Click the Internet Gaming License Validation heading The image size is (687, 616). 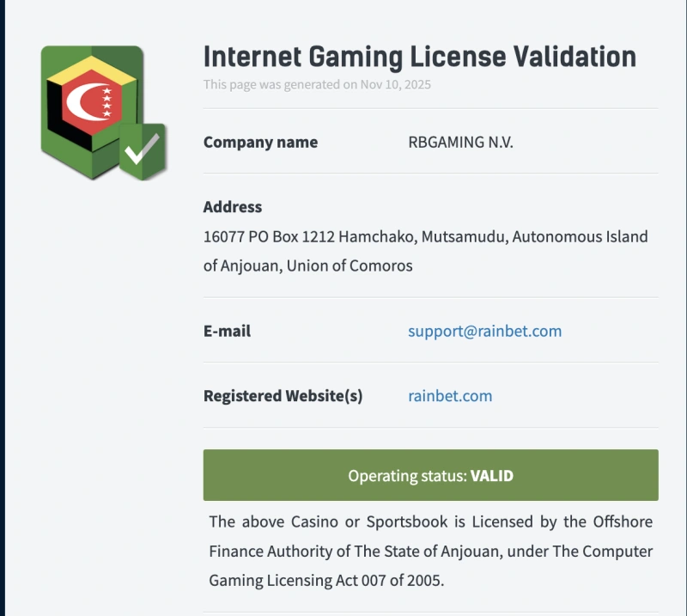coord(419,57)
